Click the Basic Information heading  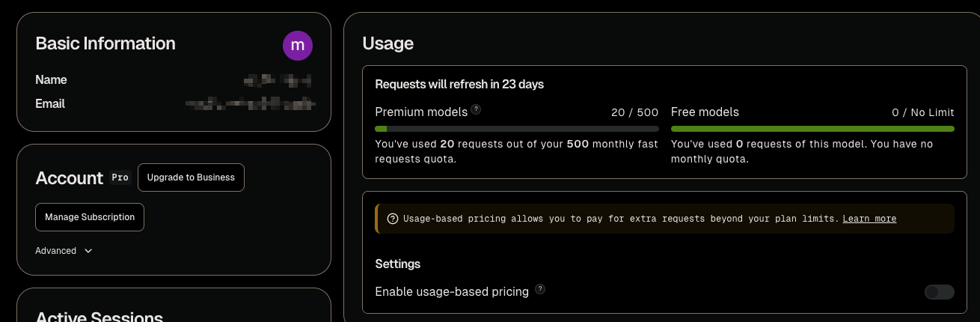[x=105, y=43]
